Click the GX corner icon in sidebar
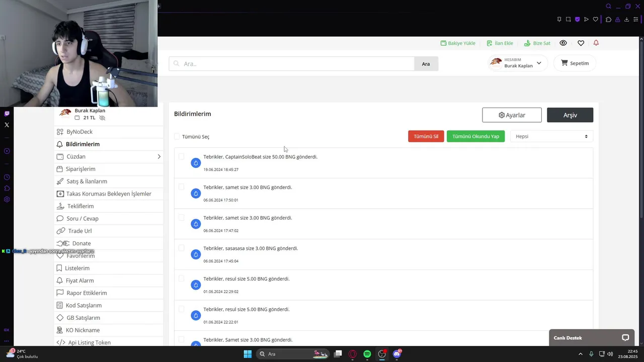The width and height of the screenshot is (644, 362). (7, 330)
